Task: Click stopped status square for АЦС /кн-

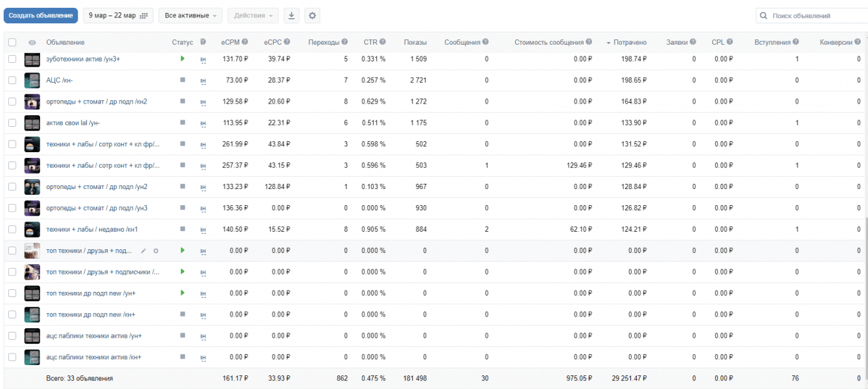Action: tap(183, 80)
